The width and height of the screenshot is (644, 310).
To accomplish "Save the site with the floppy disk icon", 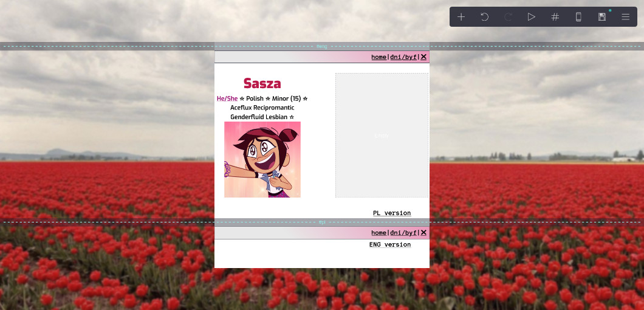I will (602, 17).
